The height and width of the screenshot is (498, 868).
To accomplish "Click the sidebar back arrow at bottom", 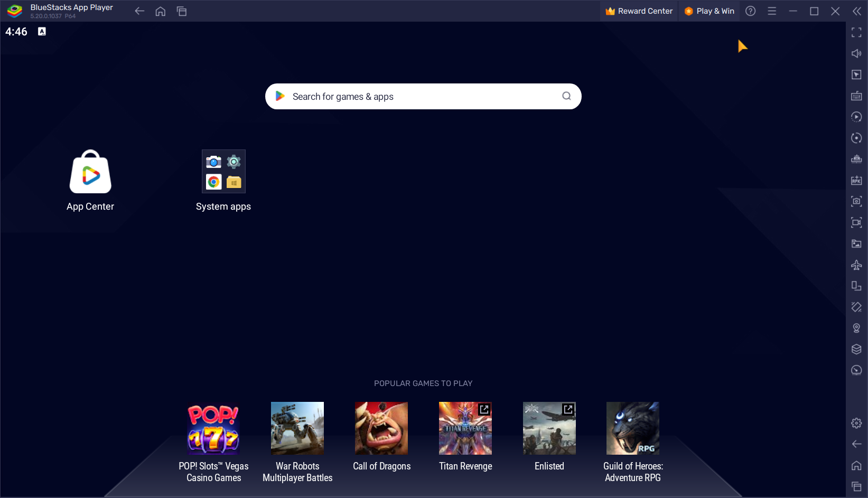I will click(856, 444).
